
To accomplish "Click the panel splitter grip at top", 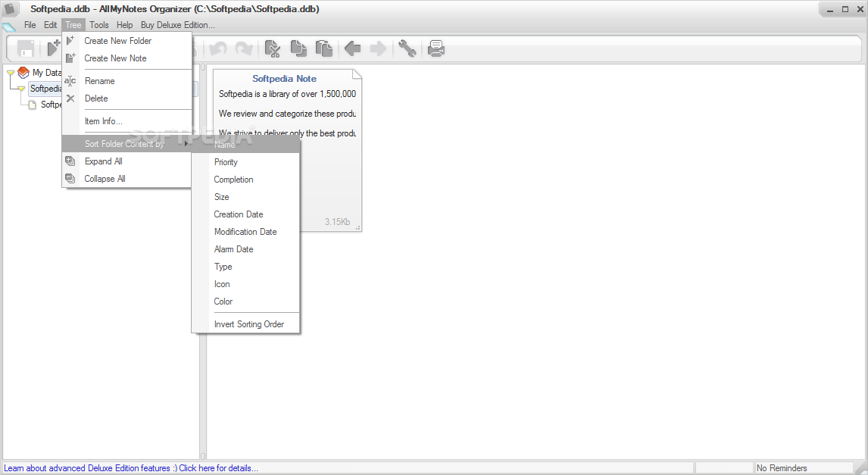I will [202, 67].
